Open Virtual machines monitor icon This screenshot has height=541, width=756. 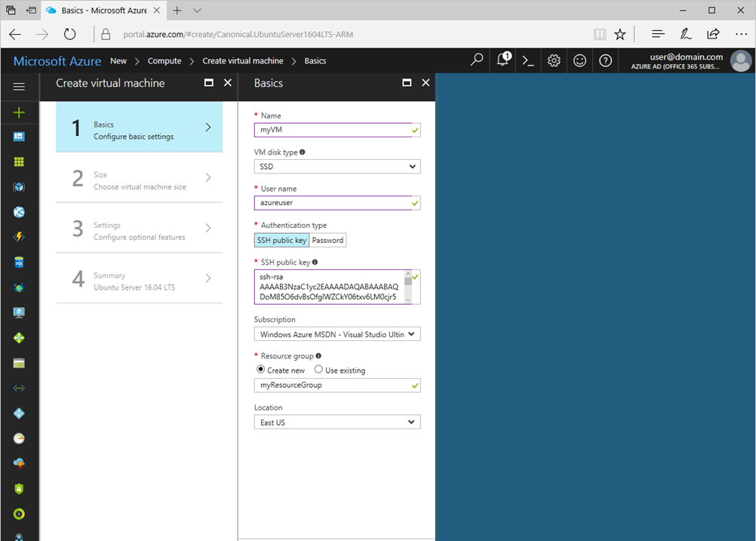19,312
